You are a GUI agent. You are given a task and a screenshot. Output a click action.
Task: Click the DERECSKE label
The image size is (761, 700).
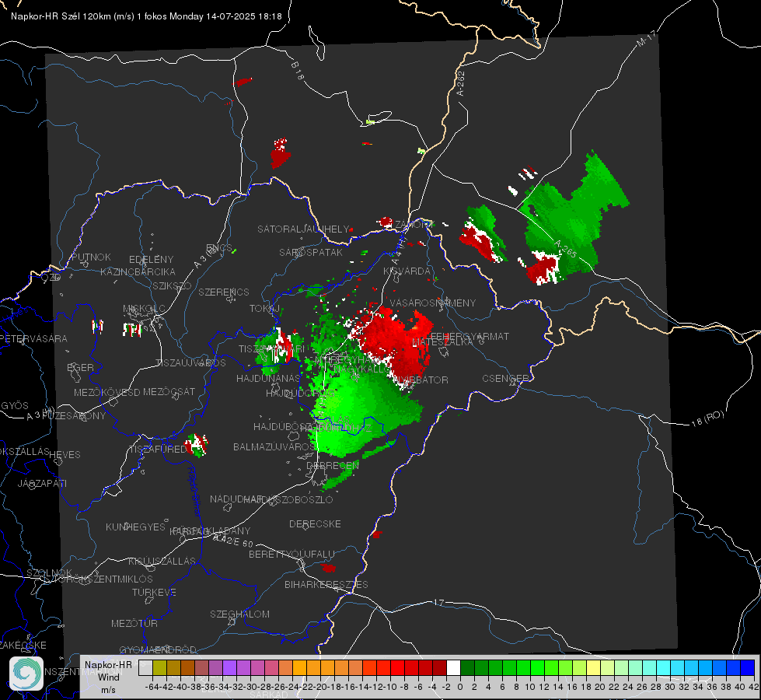click(x=315, y=523)
